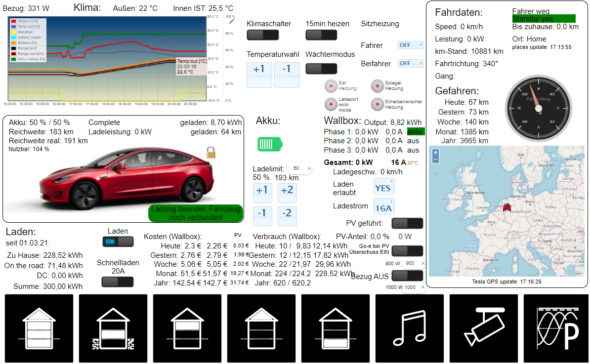Toggle the Ladeport cold-mode round indicator
590x364 pixels.
click(331, 104)
